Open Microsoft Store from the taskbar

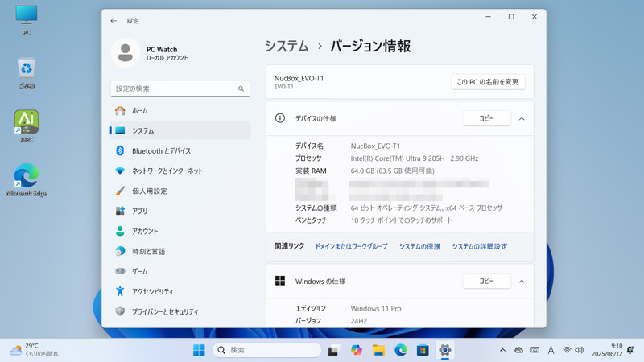point(423,350)
